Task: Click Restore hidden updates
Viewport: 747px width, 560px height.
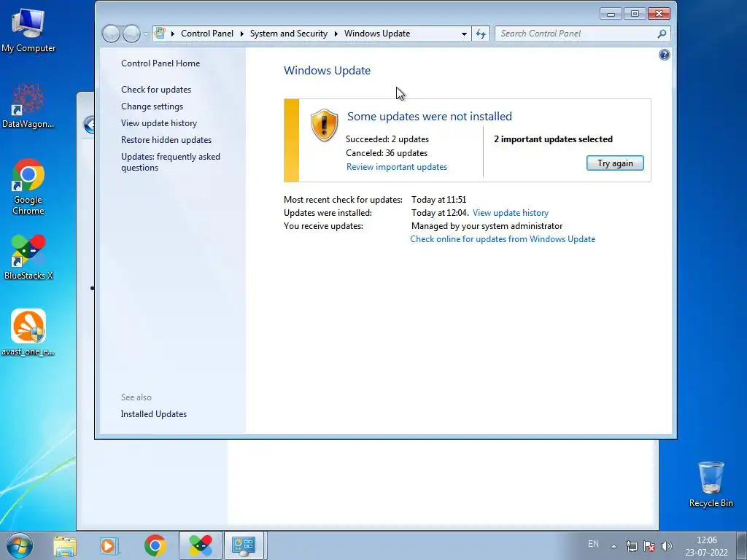Action: click(x=166, y=140)
